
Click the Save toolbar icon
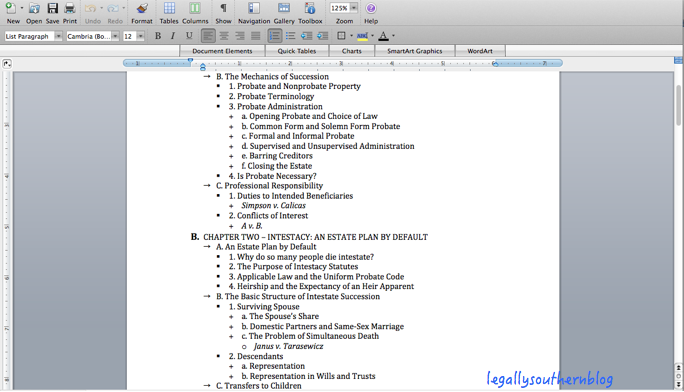[x=52, y=8]
